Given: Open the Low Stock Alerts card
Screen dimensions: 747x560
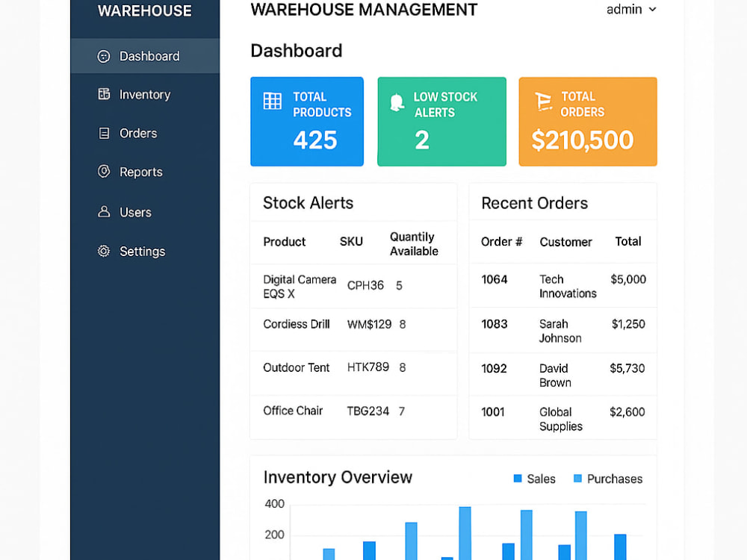Looking at the screenshot, I should pyautogui.click(x=441, y=122).
